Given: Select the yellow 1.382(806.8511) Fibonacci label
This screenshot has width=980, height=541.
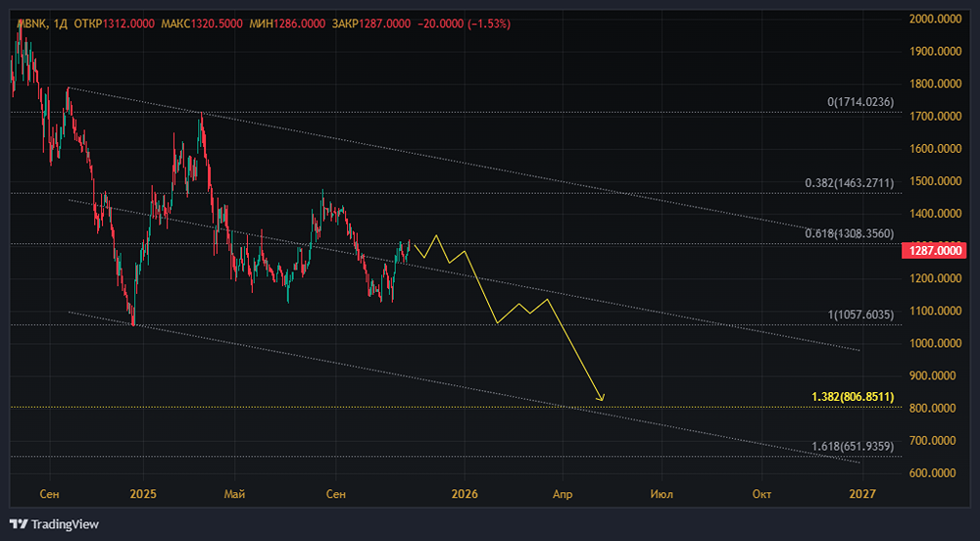Looking at the screenshot, I should point(852,396).
